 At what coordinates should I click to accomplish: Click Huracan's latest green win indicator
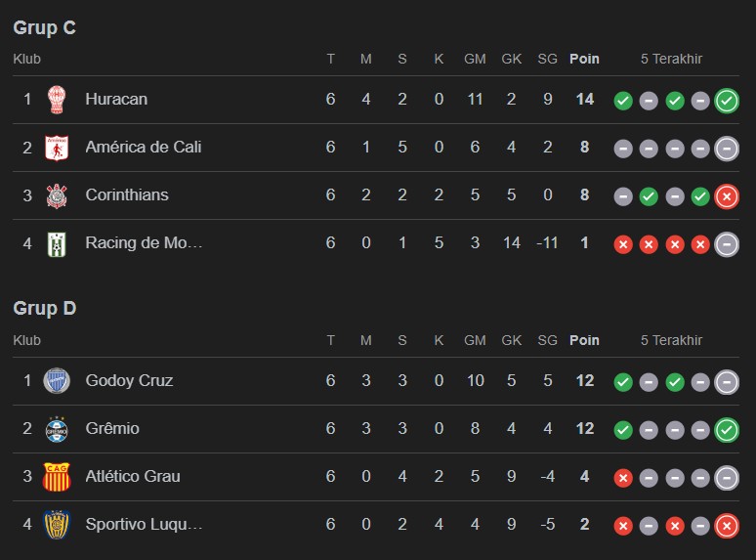click(726, 101)
